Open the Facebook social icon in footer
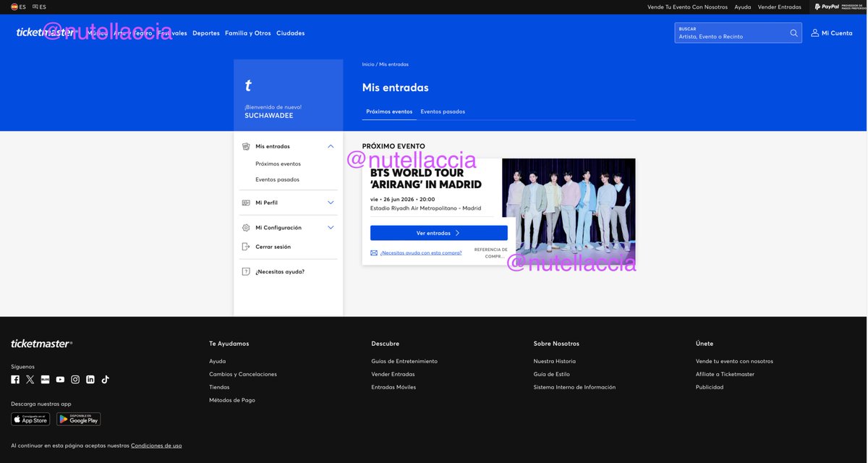The height and width of the screenshot is (463, 868). click(15, 379)
